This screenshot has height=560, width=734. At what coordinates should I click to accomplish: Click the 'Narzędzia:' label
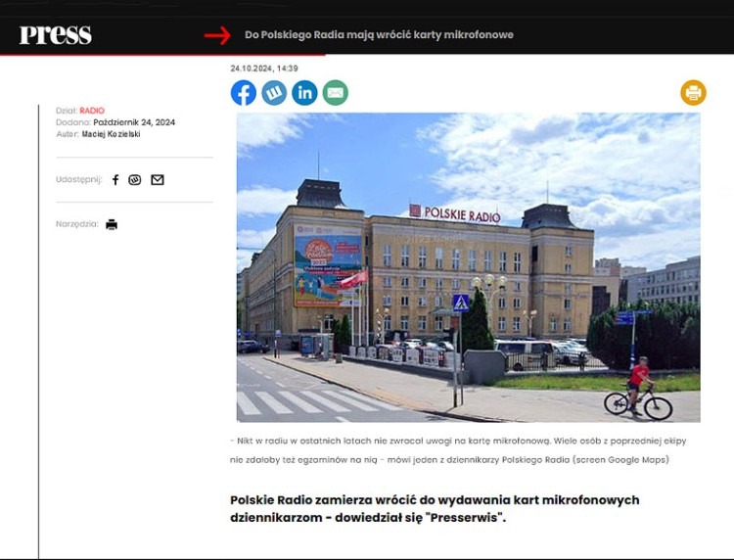[77, 224]
